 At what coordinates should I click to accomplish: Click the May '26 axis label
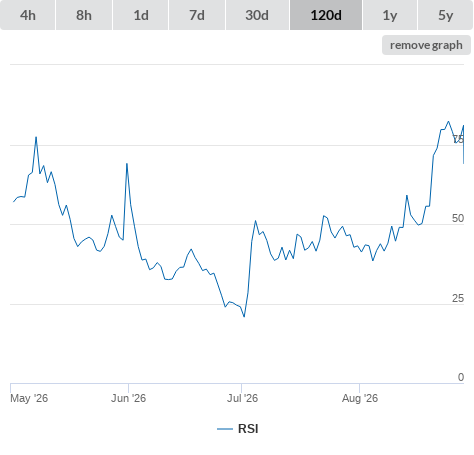coord(29,398)
